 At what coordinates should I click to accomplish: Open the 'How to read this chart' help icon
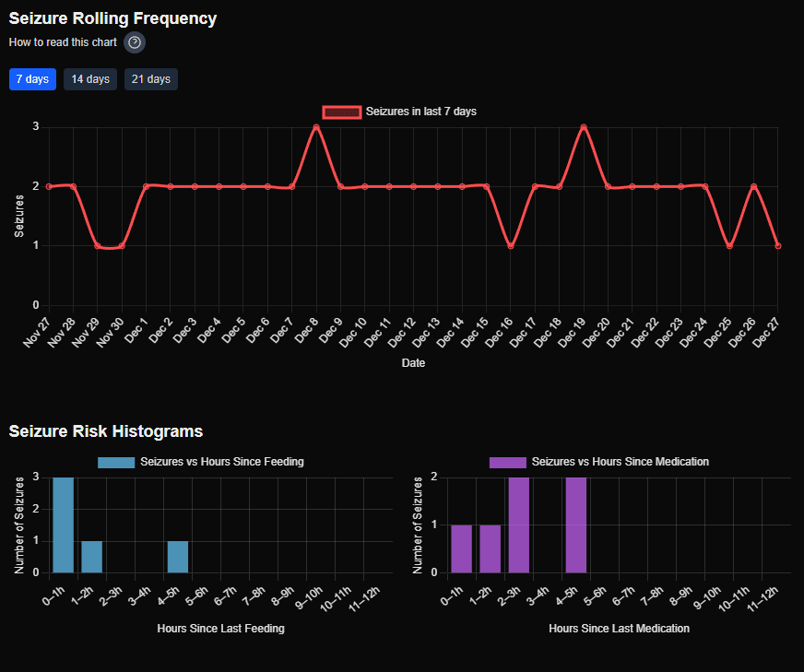click(134, 42)
